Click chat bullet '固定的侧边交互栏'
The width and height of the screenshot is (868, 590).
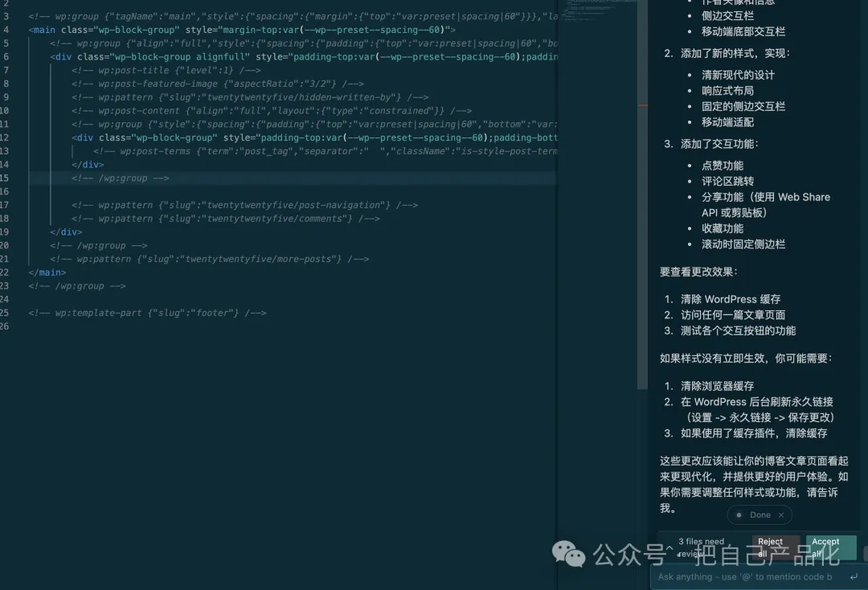pyautogui.click(x=743, y=106)
